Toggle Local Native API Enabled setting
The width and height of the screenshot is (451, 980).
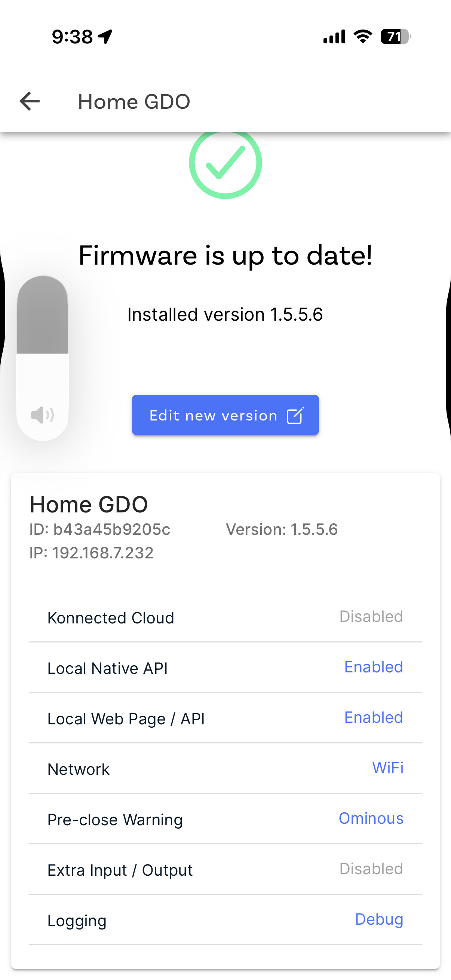point(373,667)
